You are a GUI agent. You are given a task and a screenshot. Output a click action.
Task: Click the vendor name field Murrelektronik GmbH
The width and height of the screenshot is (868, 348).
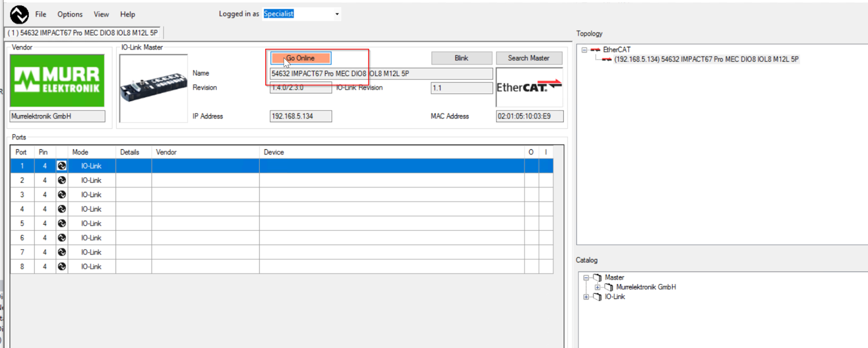tap(58, 116)
